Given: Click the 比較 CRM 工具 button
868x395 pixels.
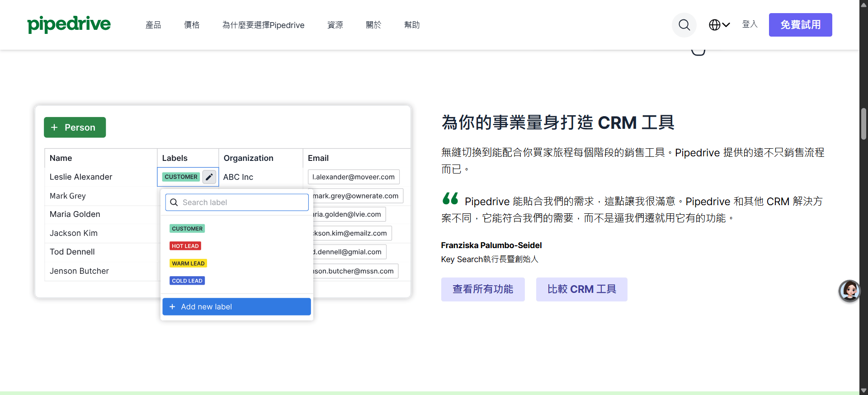Looking at the screenshot, I should (x=581, y=289).
